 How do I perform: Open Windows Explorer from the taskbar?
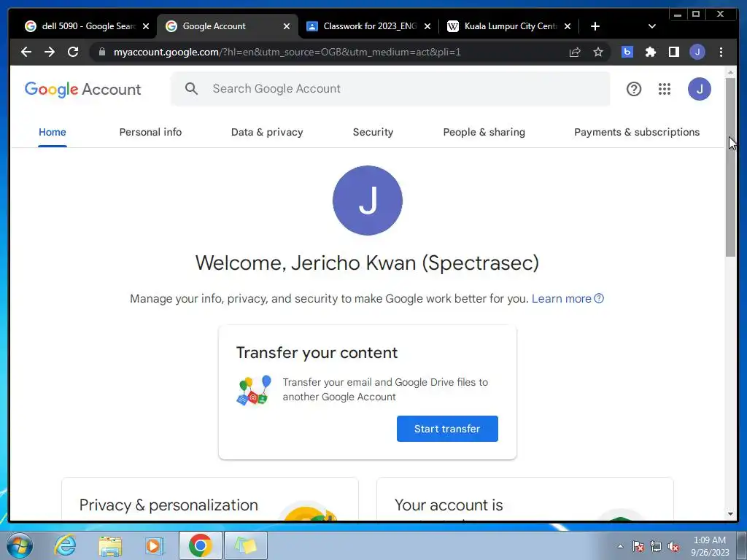click(x=110, y=545)
